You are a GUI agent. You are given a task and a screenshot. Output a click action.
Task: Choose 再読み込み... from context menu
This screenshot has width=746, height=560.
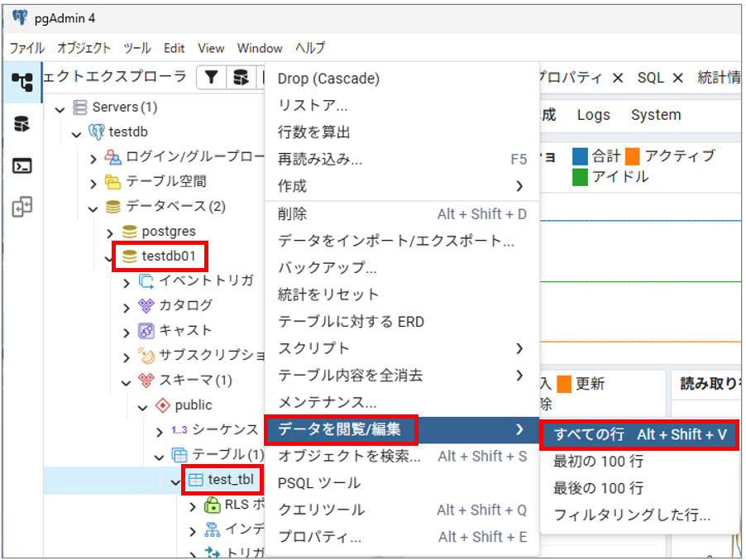tap(402, 159)
